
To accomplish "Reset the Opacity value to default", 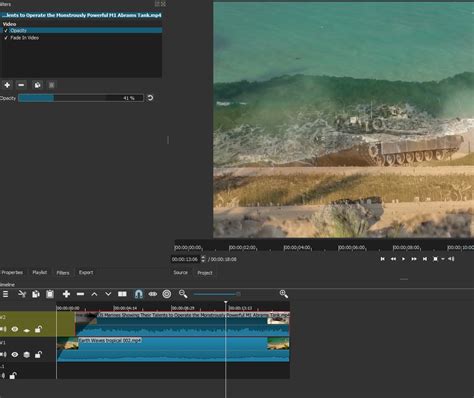I will 150,98.
